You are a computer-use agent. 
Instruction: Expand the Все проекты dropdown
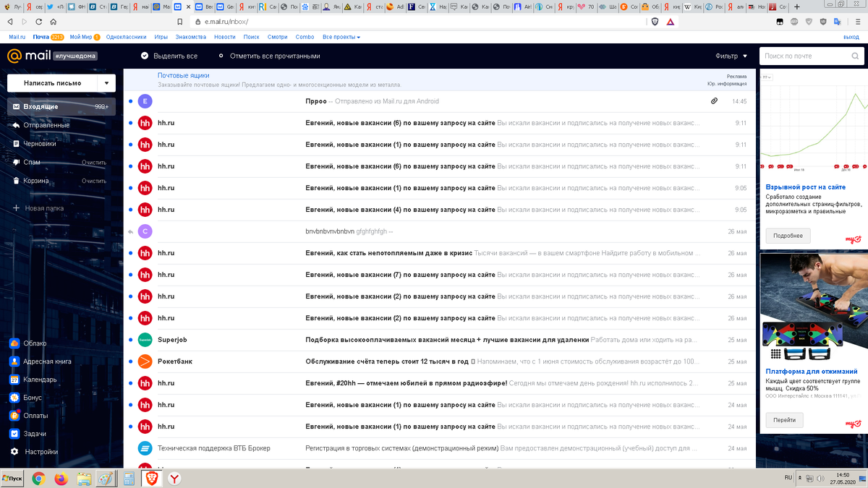click(341, 36)
